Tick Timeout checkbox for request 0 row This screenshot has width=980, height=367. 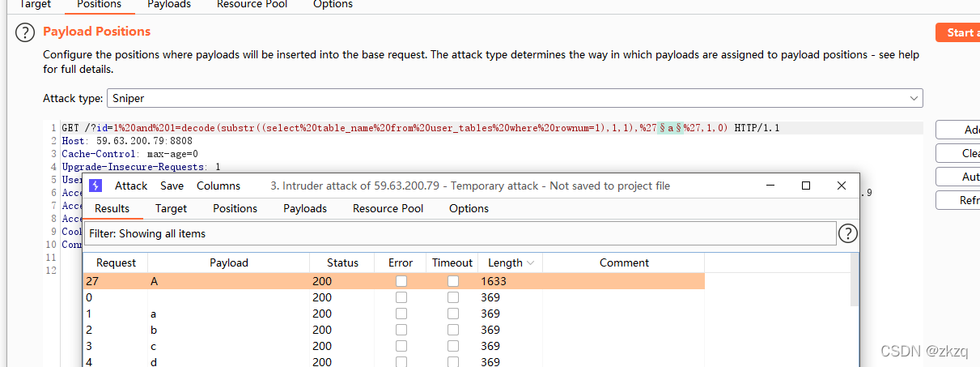coord(453,297)
